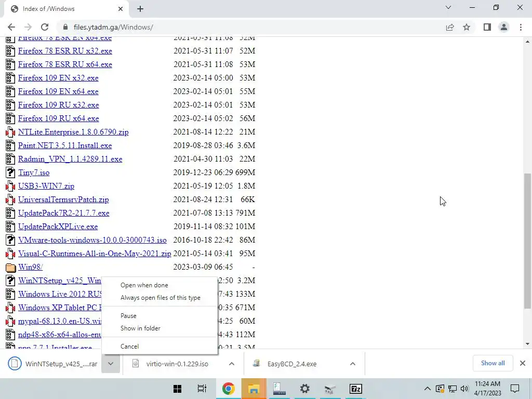Click the folder icon beside Win98/
The height and width of the screenshot is (399, 532).
coord(10,268)
